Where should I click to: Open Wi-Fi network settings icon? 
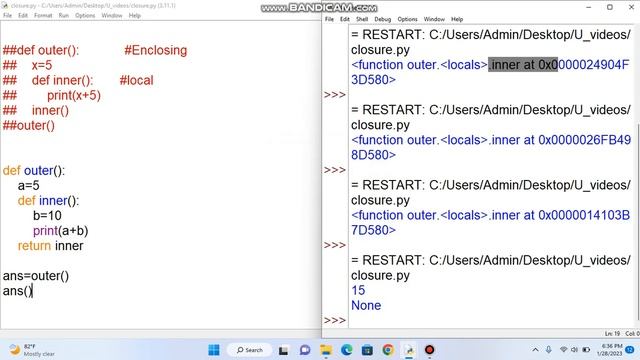564,350
